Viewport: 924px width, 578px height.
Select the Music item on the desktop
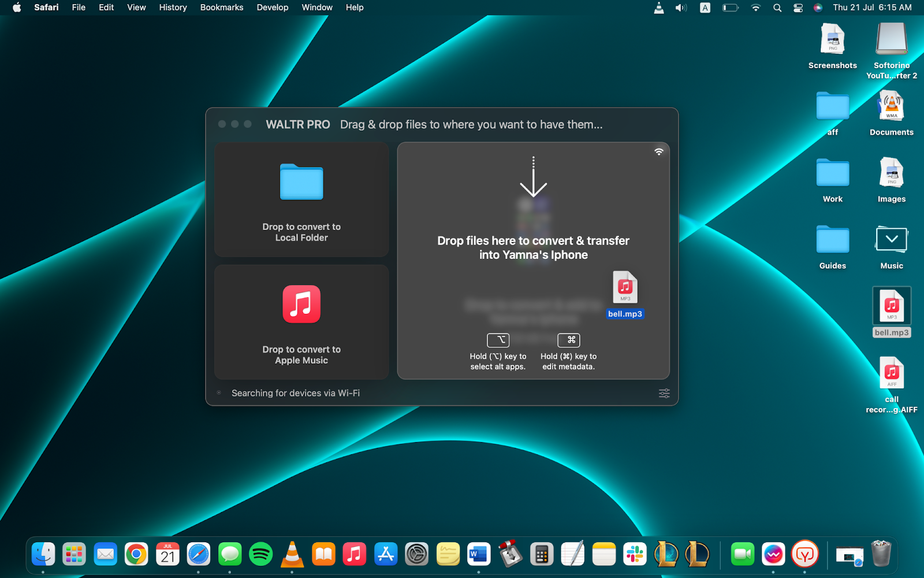pos(892,247)
